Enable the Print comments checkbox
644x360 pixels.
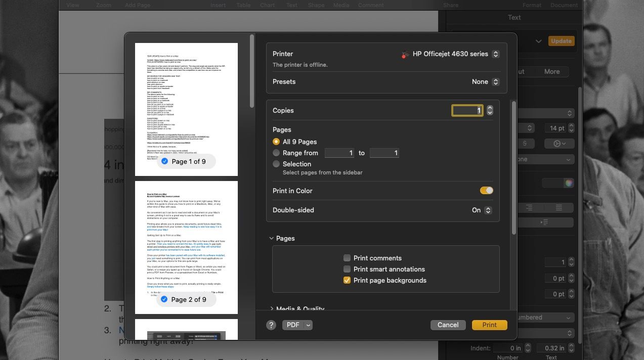point(347,258)
